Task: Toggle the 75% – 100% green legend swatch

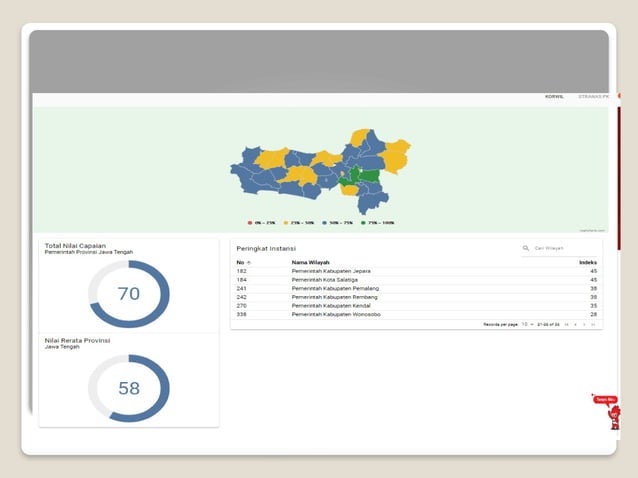Action: pyautogui.click(x=365, y=223)
